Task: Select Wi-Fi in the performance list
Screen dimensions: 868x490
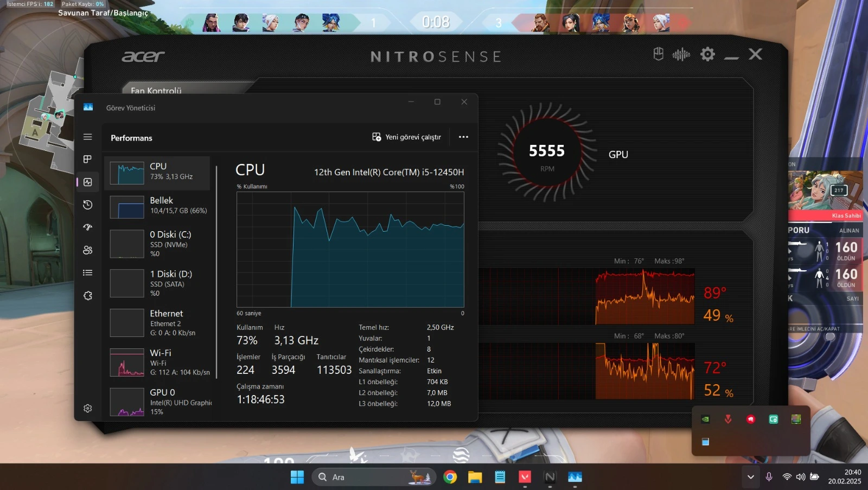Action: click(157, 362)
